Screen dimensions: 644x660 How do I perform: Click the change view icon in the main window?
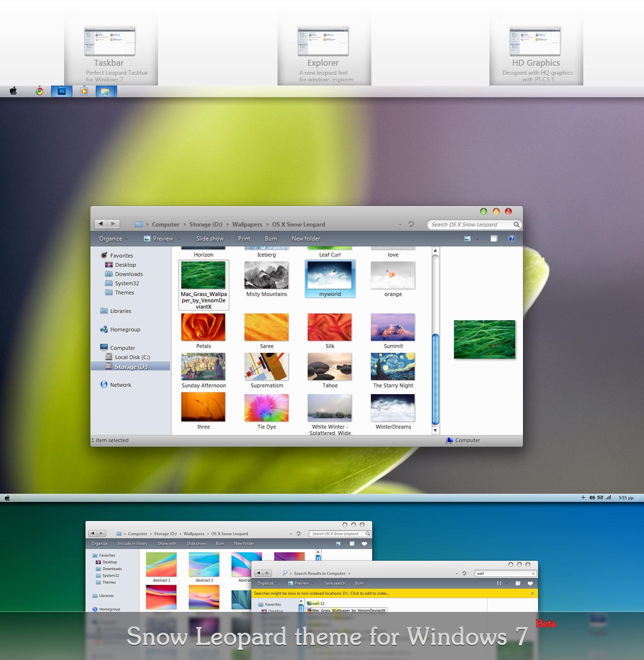(x=468, y=239)
